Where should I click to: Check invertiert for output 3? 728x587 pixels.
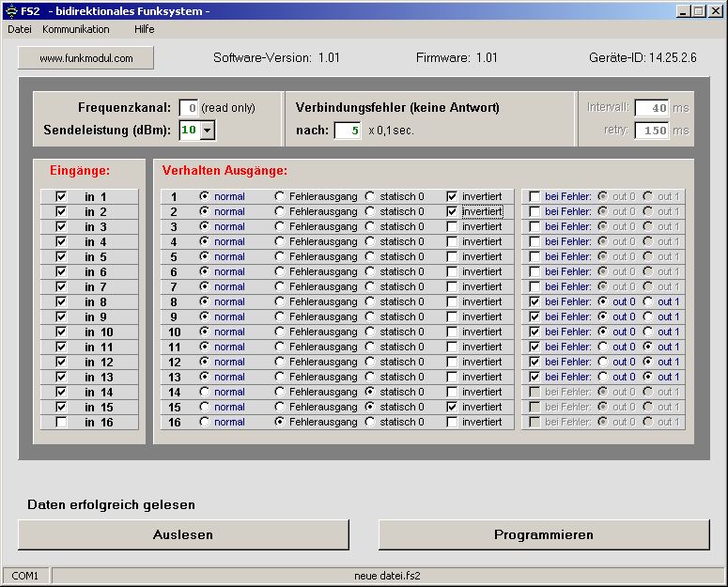coord(452,226)
